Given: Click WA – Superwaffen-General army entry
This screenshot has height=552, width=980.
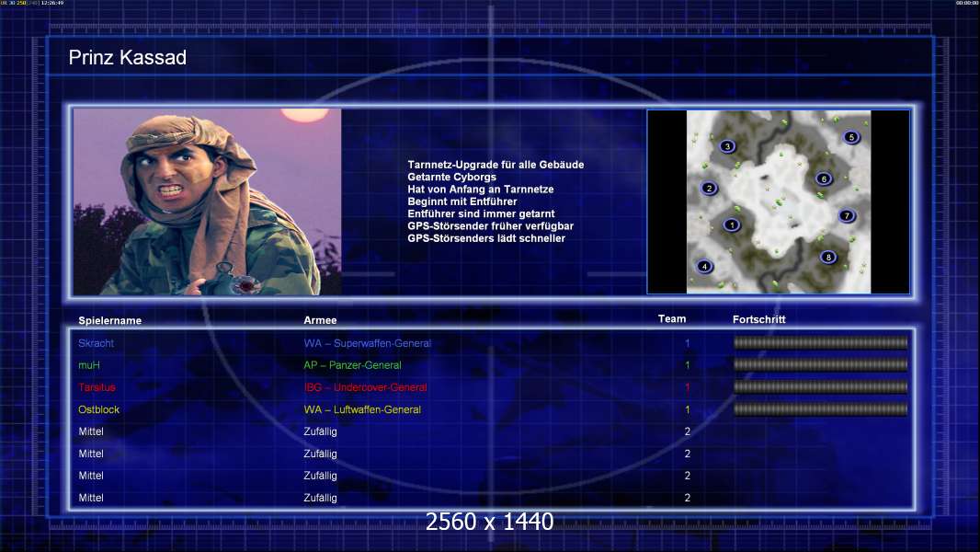Looking at the screenshot, I should 368,343.
